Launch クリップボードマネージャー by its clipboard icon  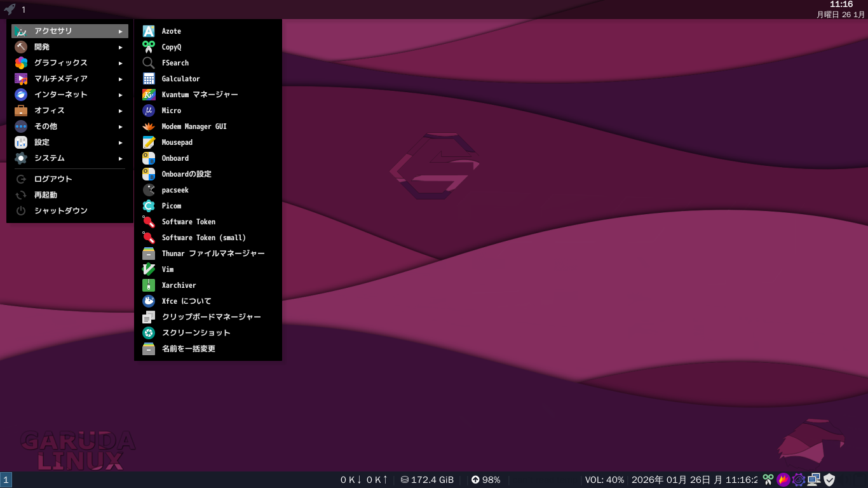[149, 317]
